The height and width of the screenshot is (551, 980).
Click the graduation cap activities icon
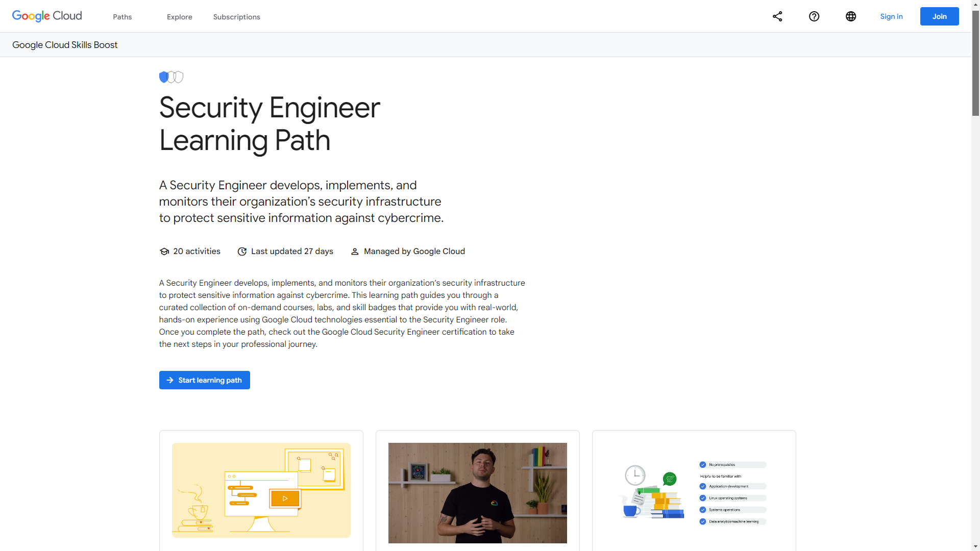(164, 252)
